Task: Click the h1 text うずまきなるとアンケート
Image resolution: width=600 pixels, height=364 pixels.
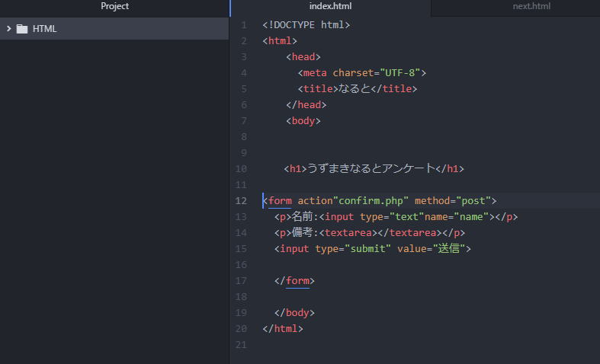Action: [371, 168]
